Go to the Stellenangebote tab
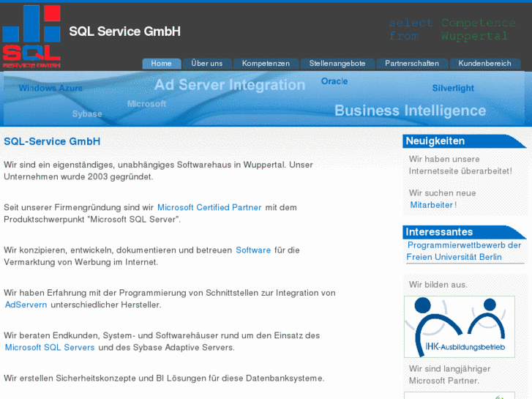The height and width of the screenshot is (399, 532). point(337,64)
